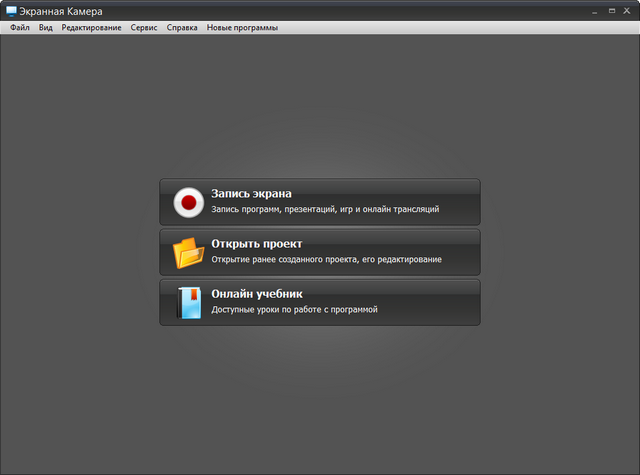This screenshot has height=475, width=640.
Task: Click the yellow folder icon
Action: coord(188,252)
